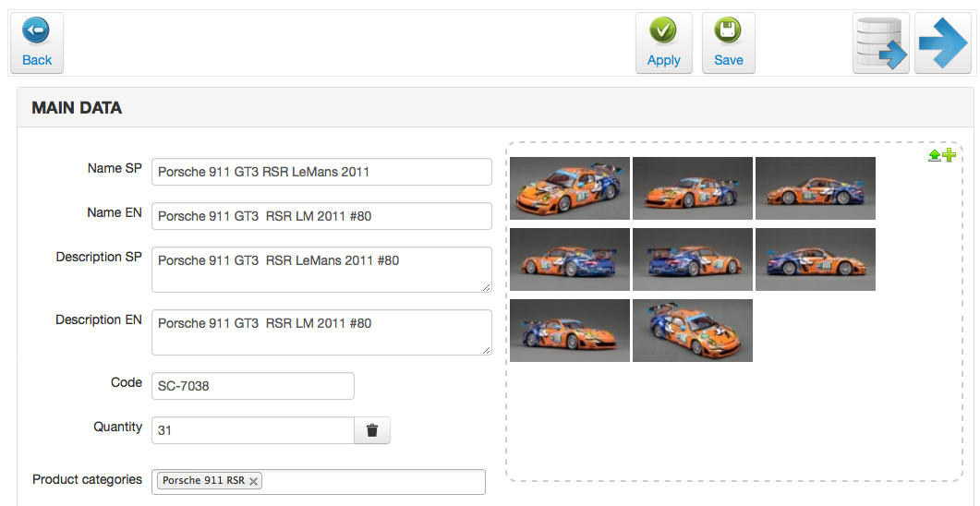Select the first car thumbnail, top row
This screenshot has height=506, width=980.
point(569,188)
